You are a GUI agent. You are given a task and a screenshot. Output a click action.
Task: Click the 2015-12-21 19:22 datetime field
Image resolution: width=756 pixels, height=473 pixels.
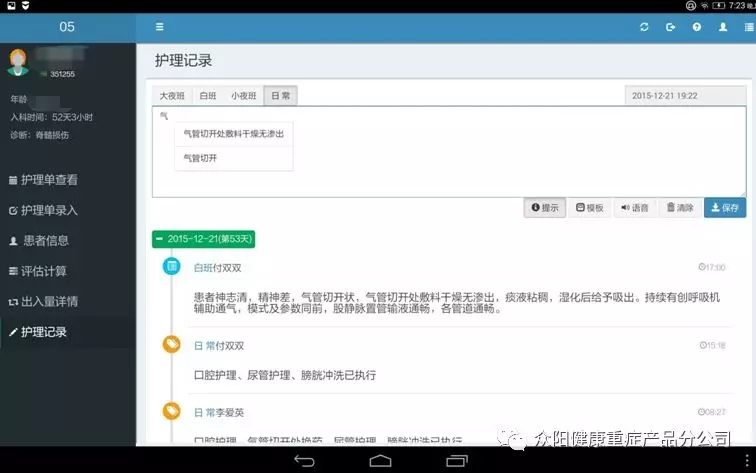point(684,96)
